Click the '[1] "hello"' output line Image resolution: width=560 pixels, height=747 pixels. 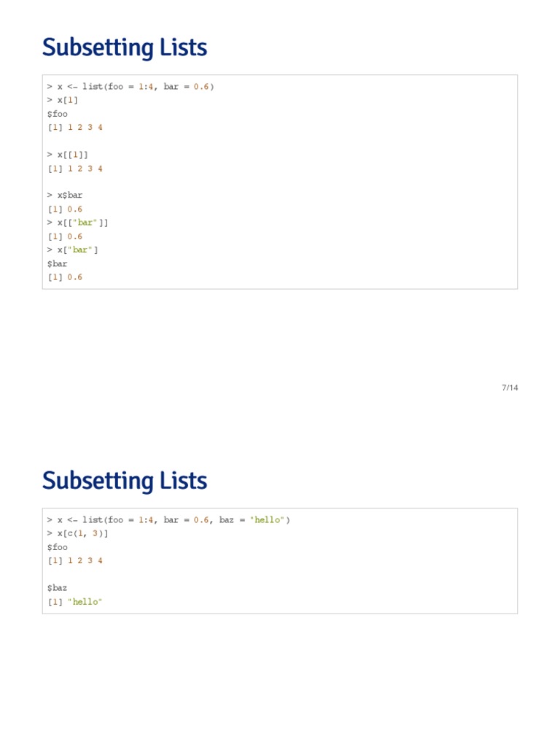[75, 602]
